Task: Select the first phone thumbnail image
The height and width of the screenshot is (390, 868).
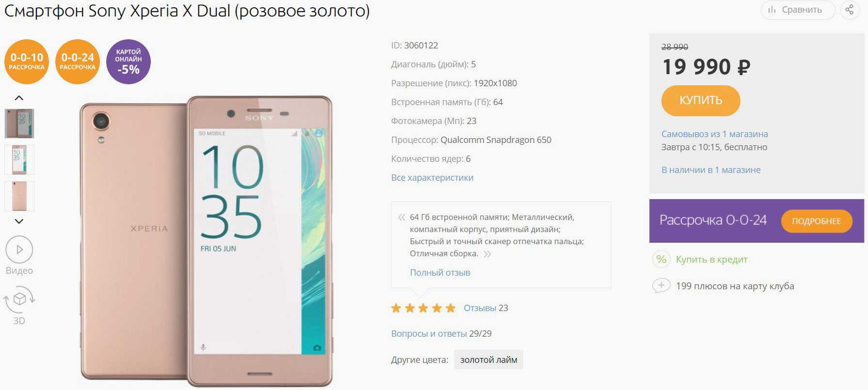Action: 19,124
